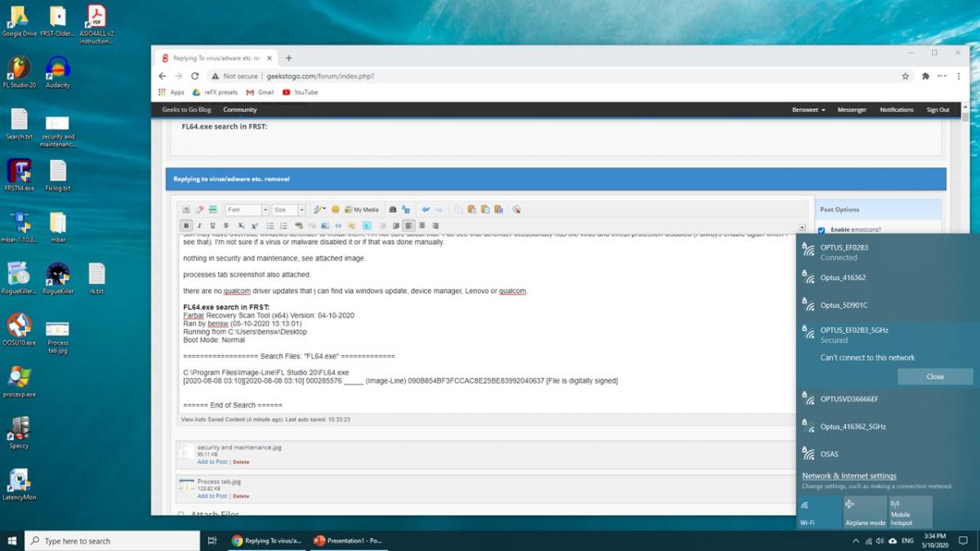Screen dimensions: 980x551
Task: Click Close under OPTUS_EF02B3_5GHz
Action: tap(935, 376)
